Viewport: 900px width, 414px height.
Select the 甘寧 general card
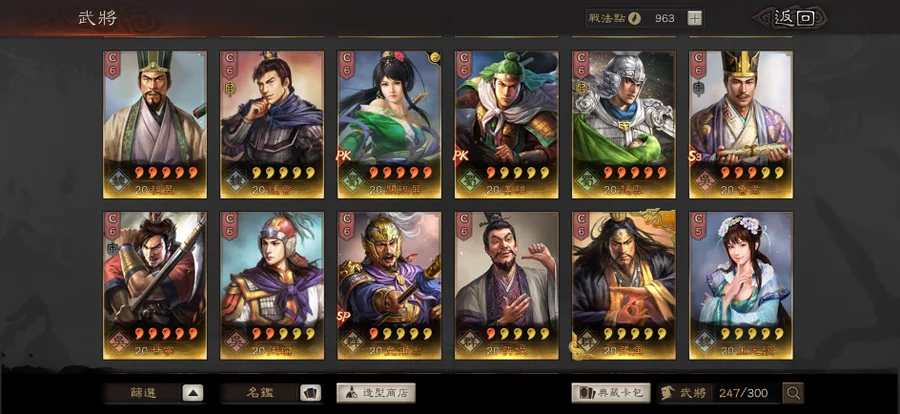click(x=155, y=286)
